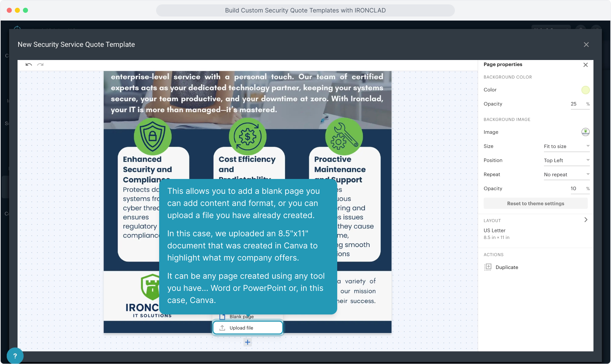Click the plus icon below the page

[248, 342]
